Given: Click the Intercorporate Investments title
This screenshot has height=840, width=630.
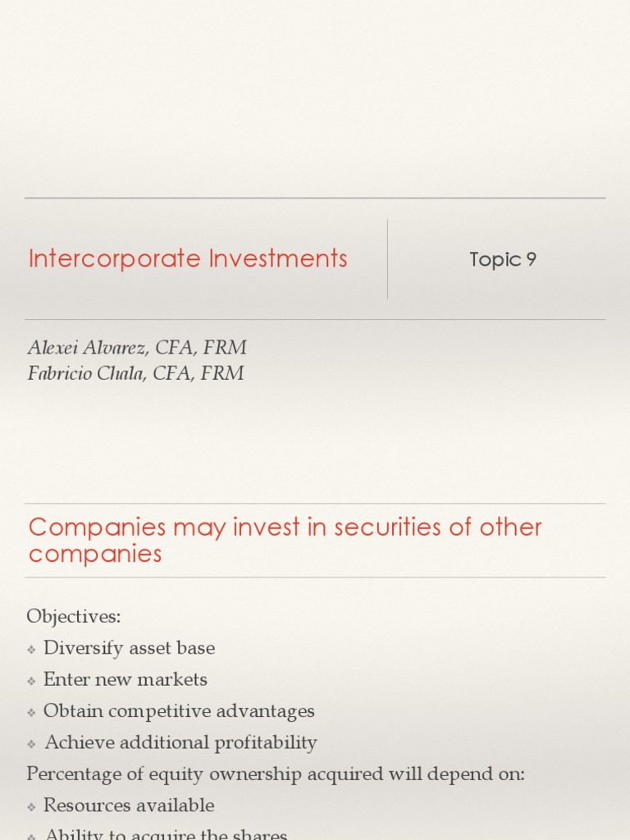Looking at the screenshot, I should pyautogui.click(x=188, y=258).
